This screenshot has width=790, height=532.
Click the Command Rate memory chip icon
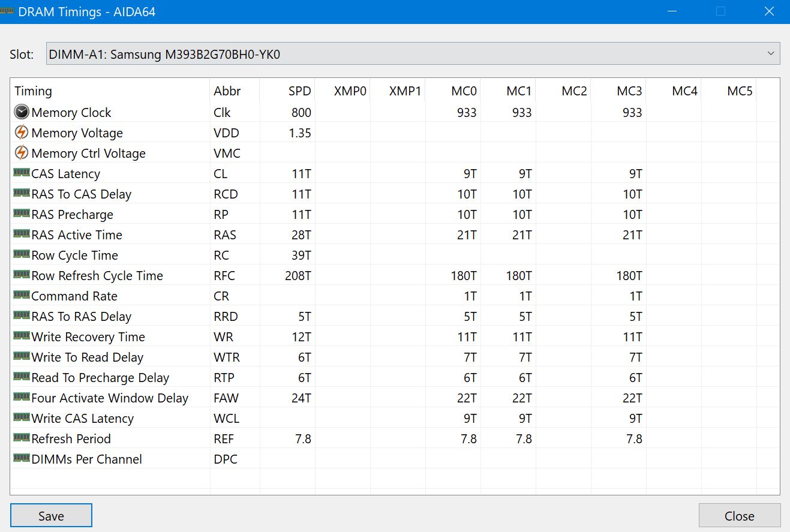pos(22,295)
